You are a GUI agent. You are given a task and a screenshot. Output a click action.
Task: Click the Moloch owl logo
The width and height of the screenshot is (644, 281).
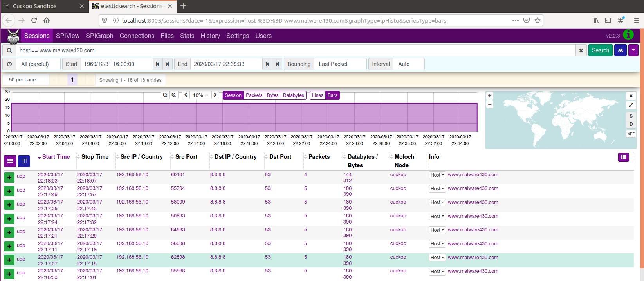coord(13,36)
